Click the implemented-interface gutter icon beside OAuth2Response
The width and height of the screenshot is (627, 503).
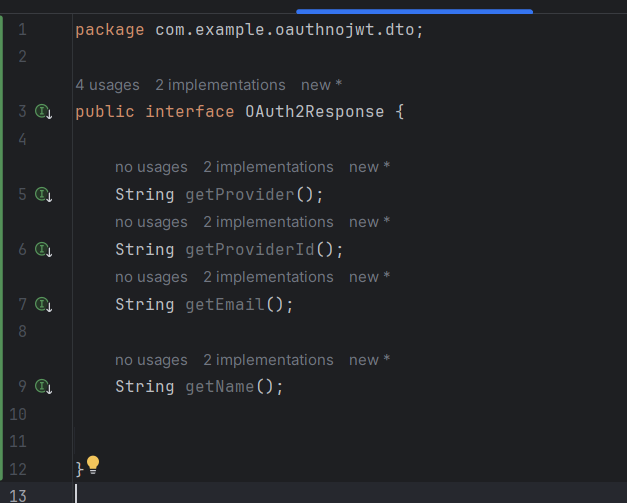coord(43,111)
